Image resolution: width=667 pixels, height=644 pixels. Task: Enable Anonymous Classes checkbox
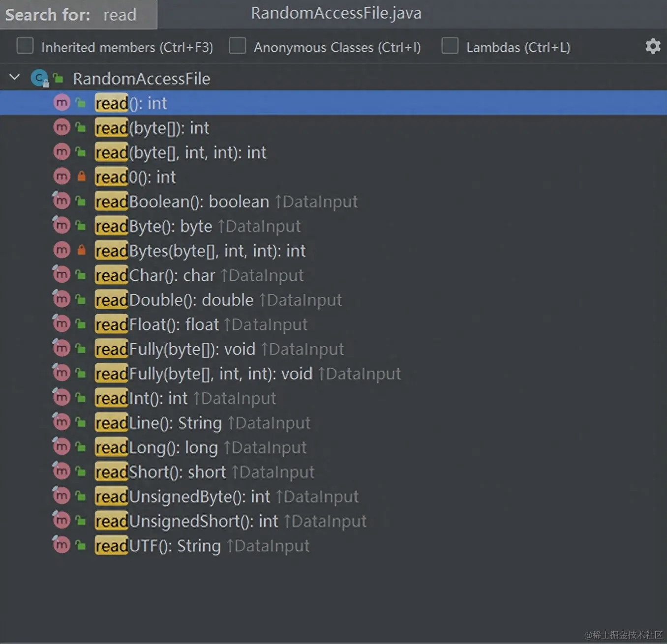[x=238, y=46]
